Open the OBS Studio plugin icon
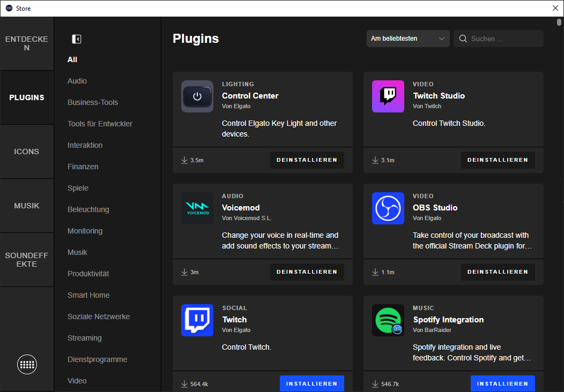Image resolution: width=564 pixels, height=392 pixels. click(x=388, y=208)
